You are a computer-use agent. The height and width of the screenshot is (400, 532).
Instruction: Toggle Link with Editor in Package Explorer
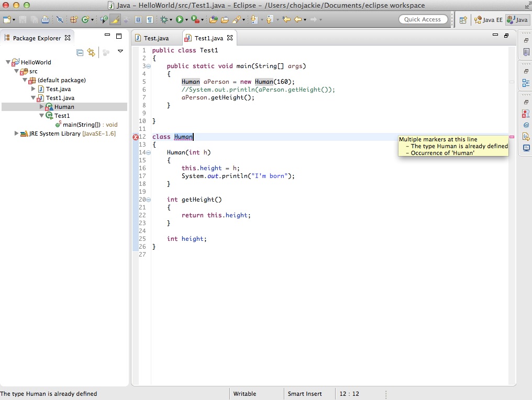pos(91,52)
